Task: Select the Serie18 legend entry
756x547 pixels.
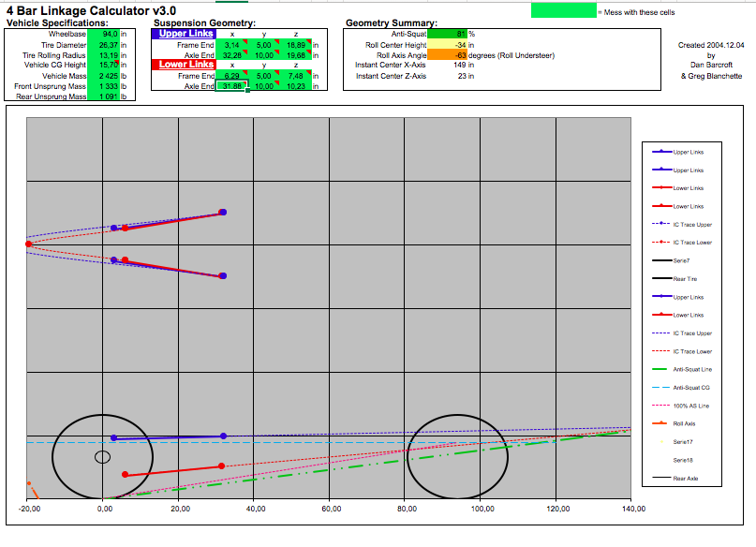Action: point(683,460)
